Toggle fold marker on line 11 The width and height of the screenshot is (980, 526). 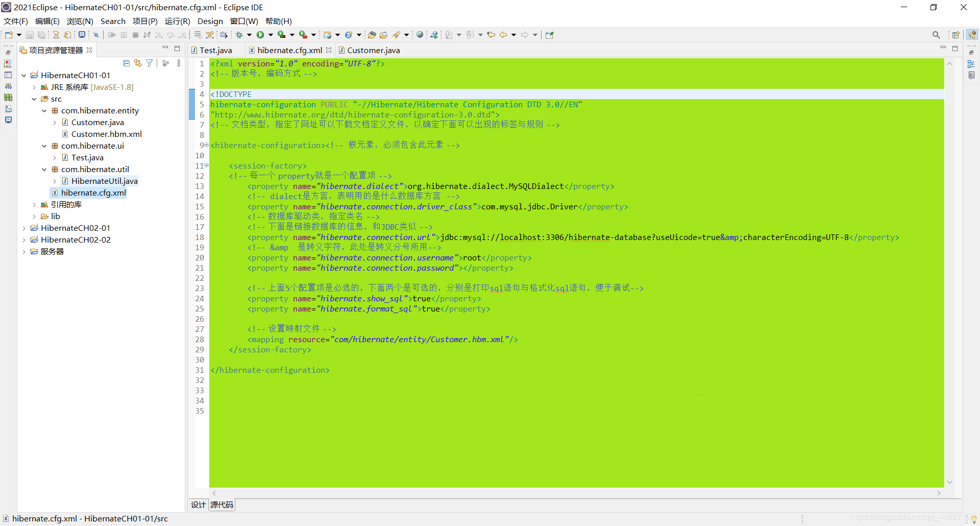coord(206,165)
